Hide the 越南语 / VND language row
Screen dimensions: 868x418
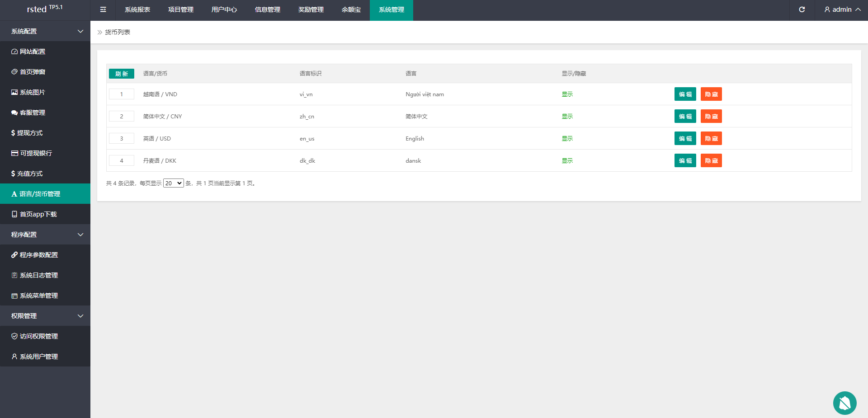(x=711, y=94)
